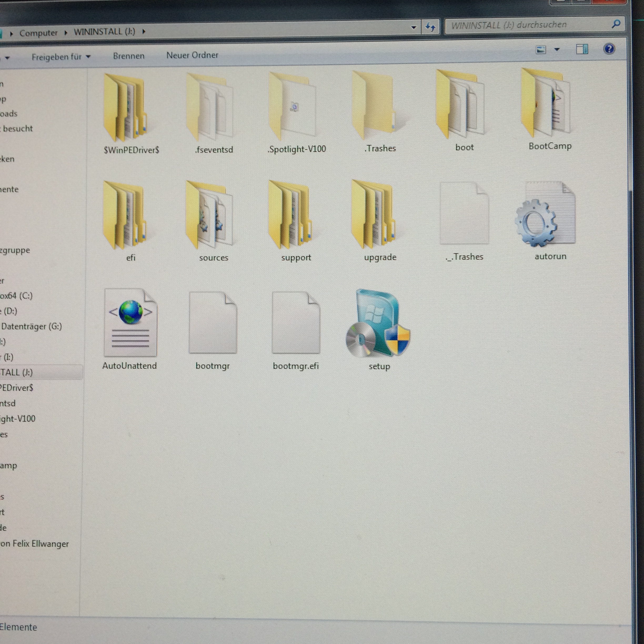Click the Brennen toolbar item
This screenshot has width=644, height=644.
click(x=129, y=56)
